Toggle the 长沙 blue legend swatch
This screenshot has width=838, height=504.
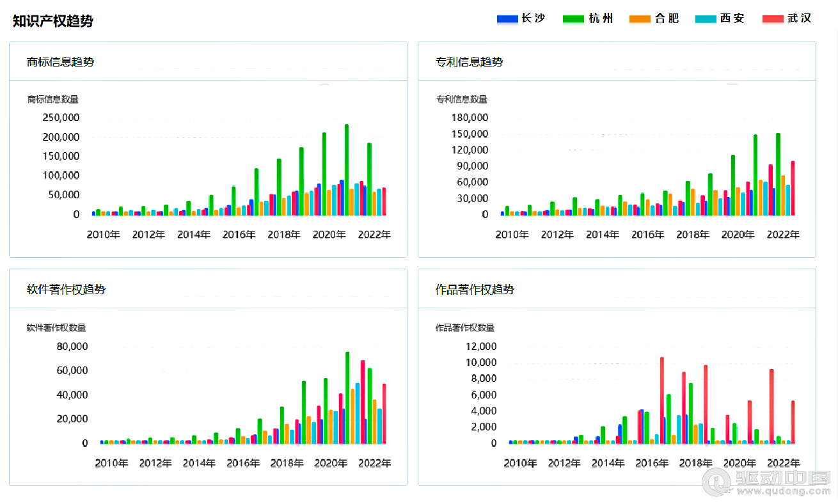(x=507, y=19)
